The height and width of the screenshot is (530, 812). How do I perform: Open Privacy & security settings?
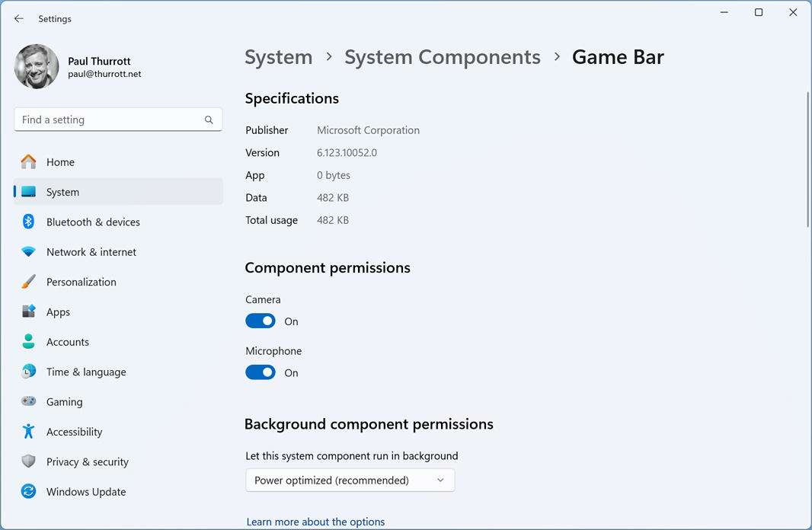click(87, 461)
